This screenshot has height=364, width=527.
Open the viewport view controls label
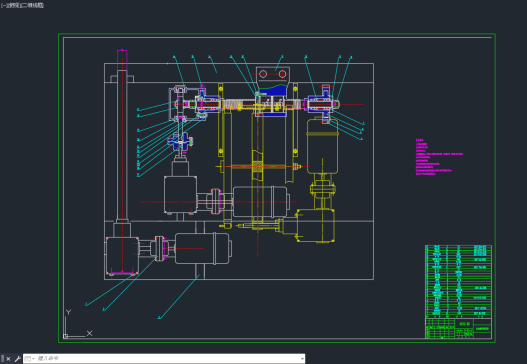[x=22, y=5]
